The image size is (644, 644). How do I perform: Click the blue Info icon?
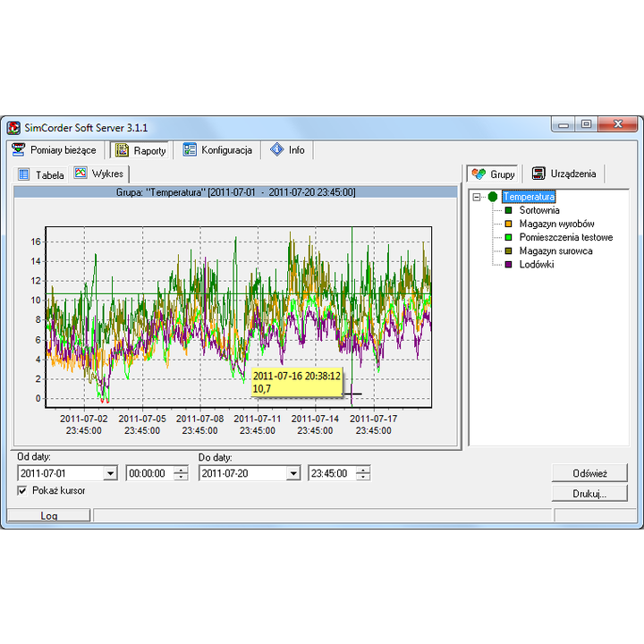coord(276,150)
